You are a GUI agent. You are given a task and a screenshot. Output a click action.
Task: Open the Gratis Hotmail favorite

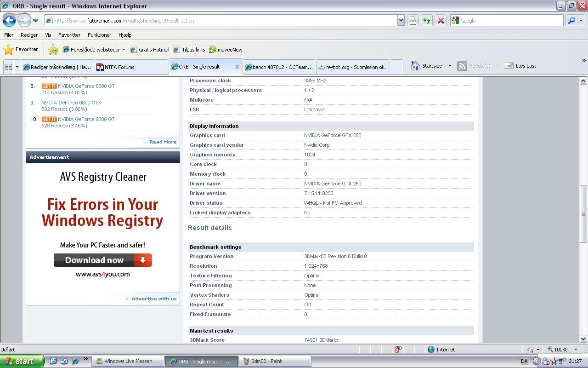click(x=150, y=50)
